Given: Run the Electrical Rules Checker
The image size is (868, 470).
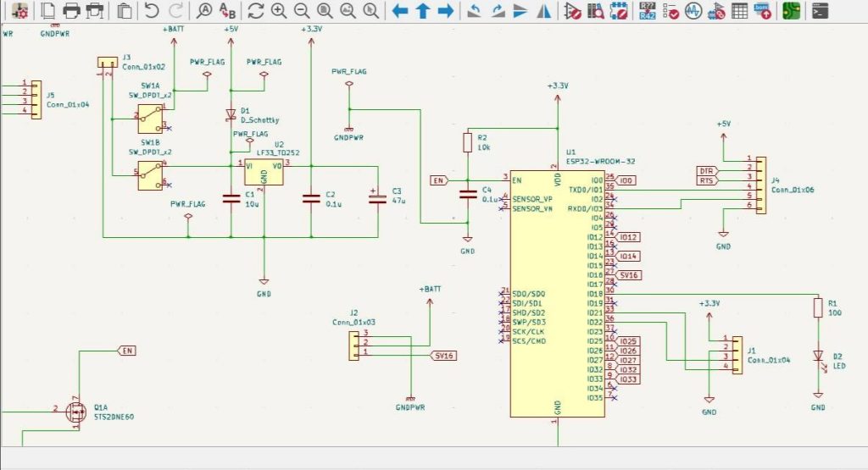Looking at the screenshot, I should [x=670, y=11].
